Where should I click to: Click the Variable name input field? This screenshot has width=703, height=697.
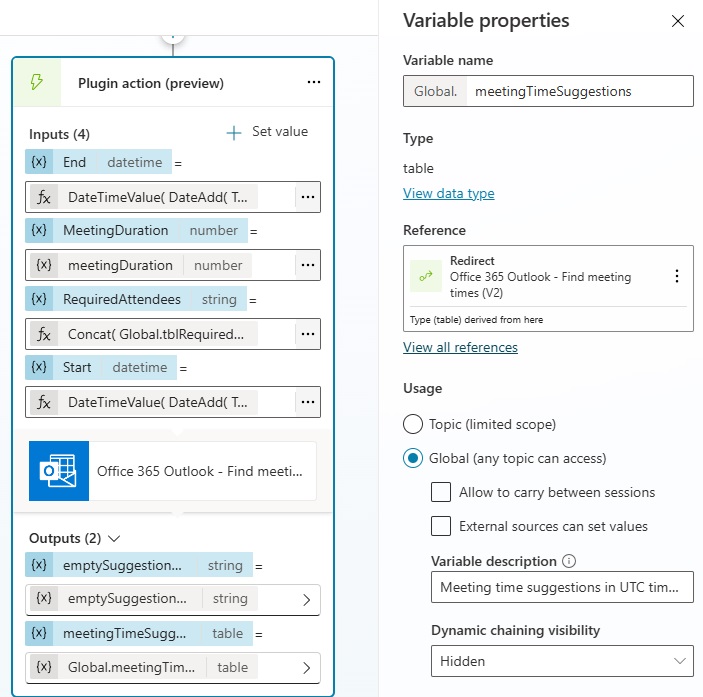pyautogui.click(x=580, y=91)
